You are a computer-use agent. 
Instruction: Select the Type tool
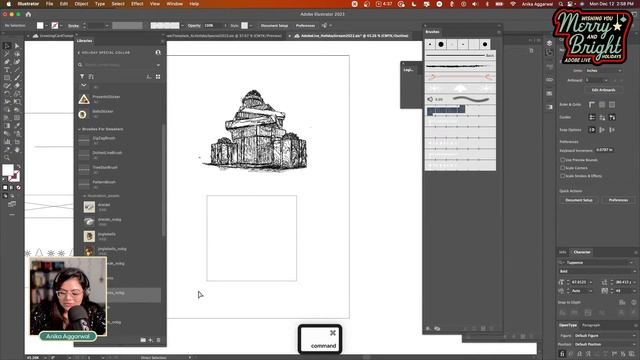pos(7,70)
